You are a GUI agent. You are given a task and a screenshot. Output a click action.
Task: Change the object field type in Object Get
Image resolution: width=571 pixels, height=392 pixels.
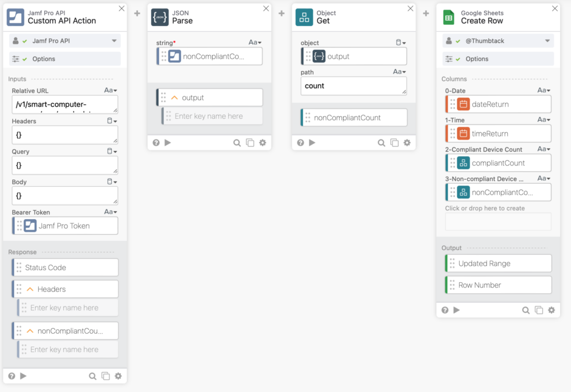[x=401, y=42]
